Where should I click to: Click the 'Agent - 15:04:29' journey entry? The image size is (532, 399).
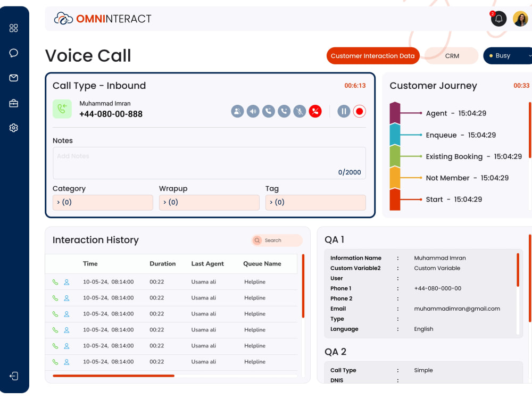[x=456, y=113]
